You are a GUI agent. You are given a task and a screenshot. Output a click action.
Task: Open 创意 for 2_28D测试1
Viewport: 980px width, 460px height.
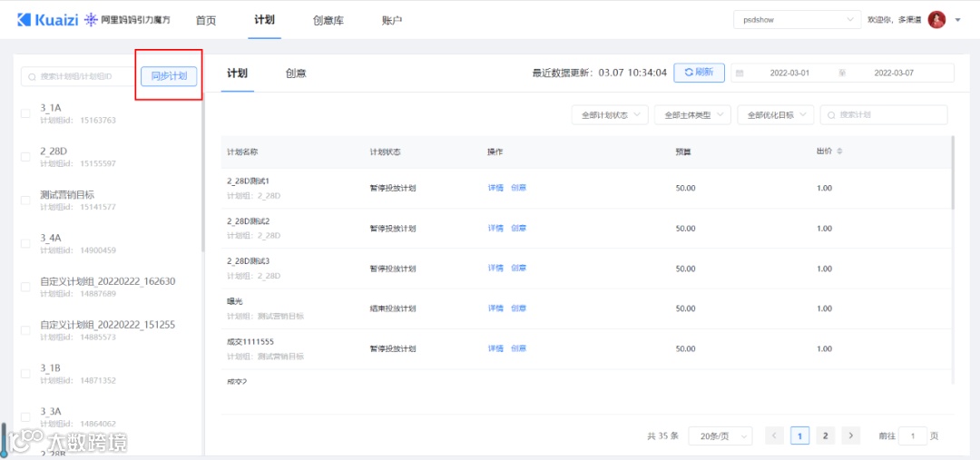coord(519,188)
